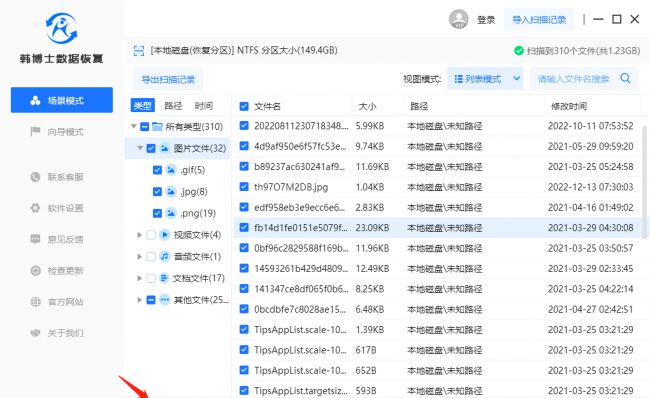This screenshot has height=398, width=650.
Task: Check the 视频文件(4) checkbox
Action: [151, 235]
